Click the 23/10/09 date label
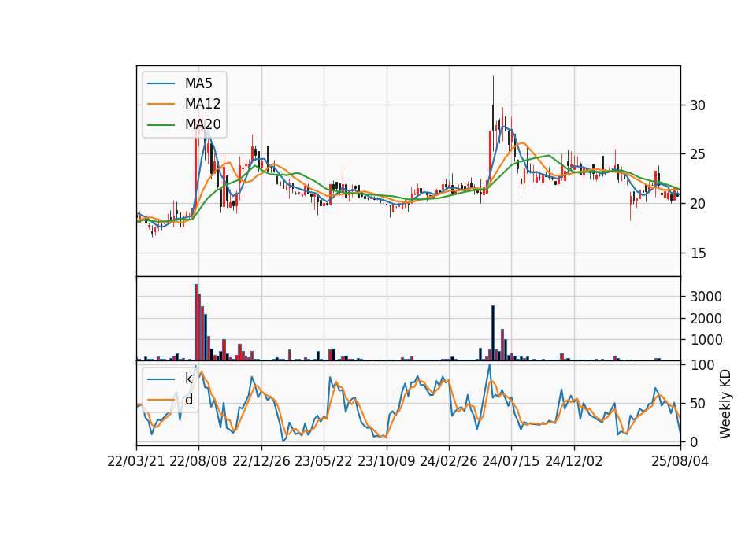 (386, 461)
